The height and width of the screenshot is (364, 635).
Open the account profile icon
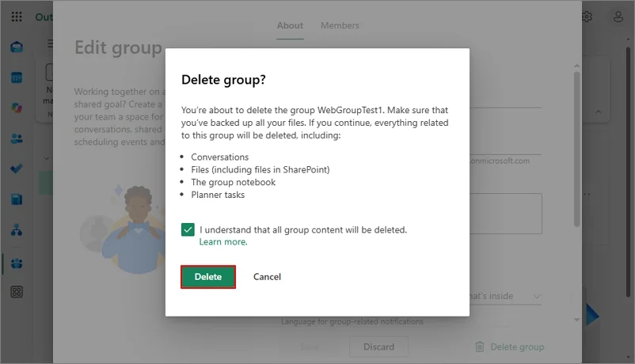[618, 17]
